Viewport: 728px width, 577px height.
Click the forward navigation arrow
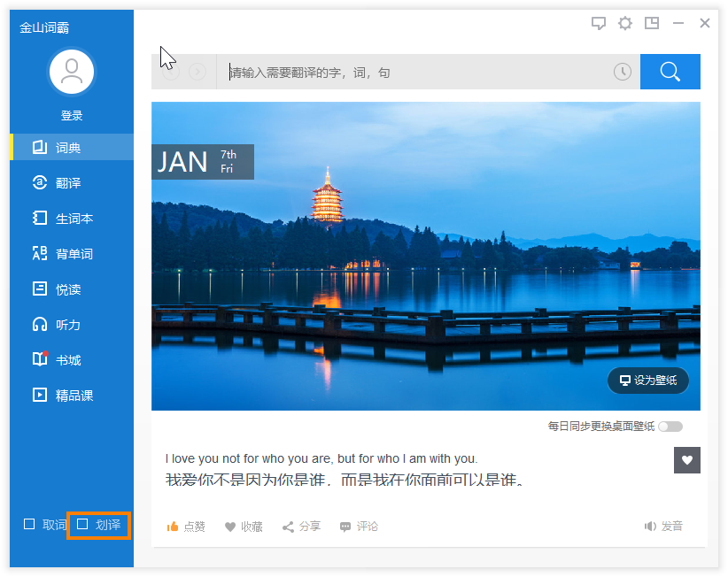pos(197,72)
